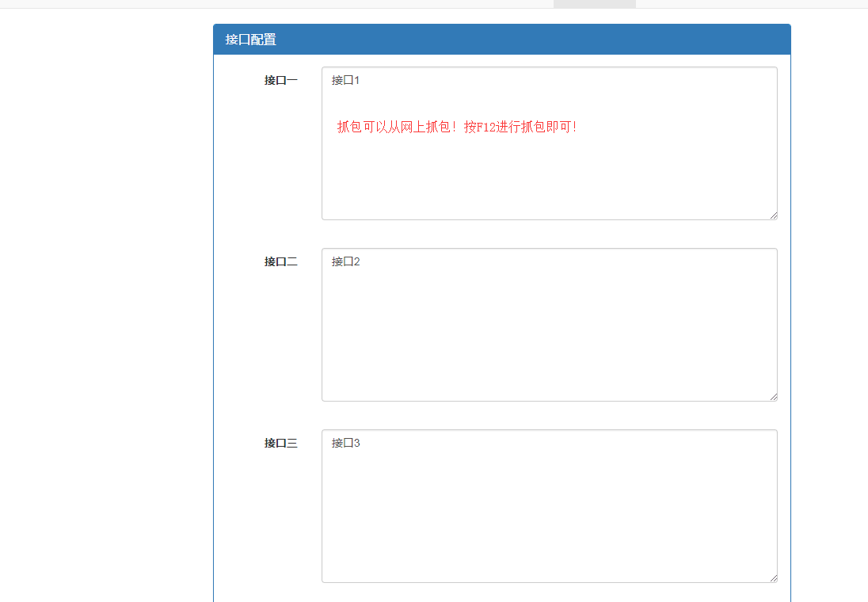Screen dimensions: 868x602
Task: Click the red 抓包 hint text
Action: (x=455, y=127)
